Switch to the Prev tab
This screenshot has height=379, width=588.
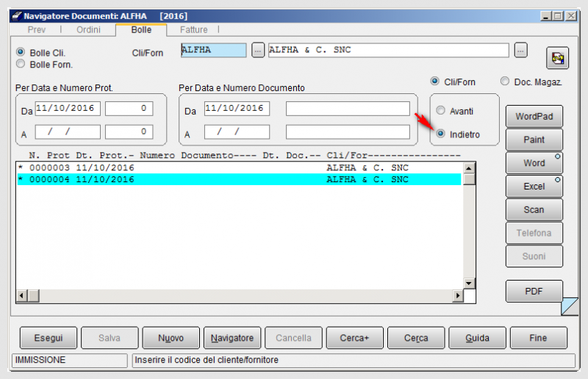tap(36, 29)
